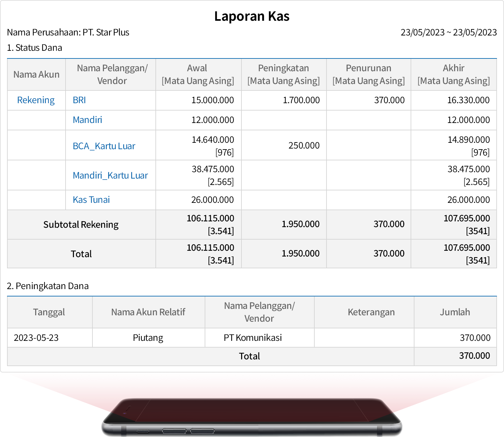Click the Nama Akun Relatif header
Image resolution: width=504 pixels, height=437 pixels.
(x=148, y=312)
